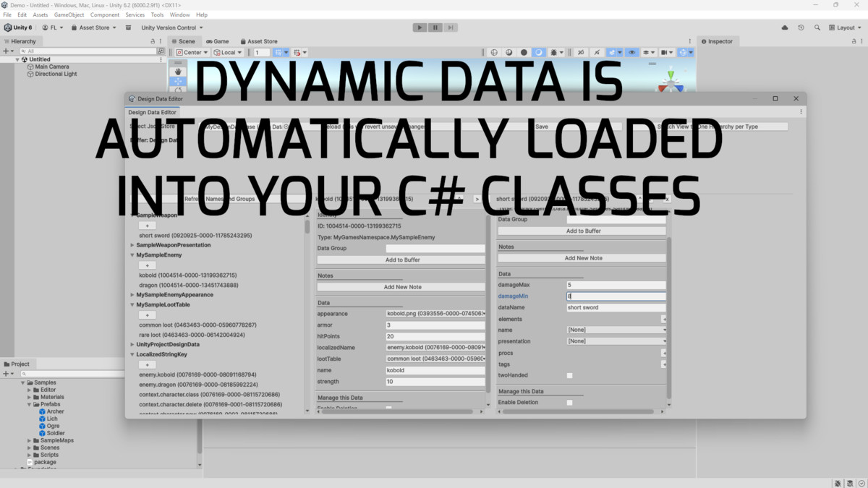868x488 pixels.
Task: Select the Hand tool in Scene view
Action: pyautogui.click(x=178, y=72)
